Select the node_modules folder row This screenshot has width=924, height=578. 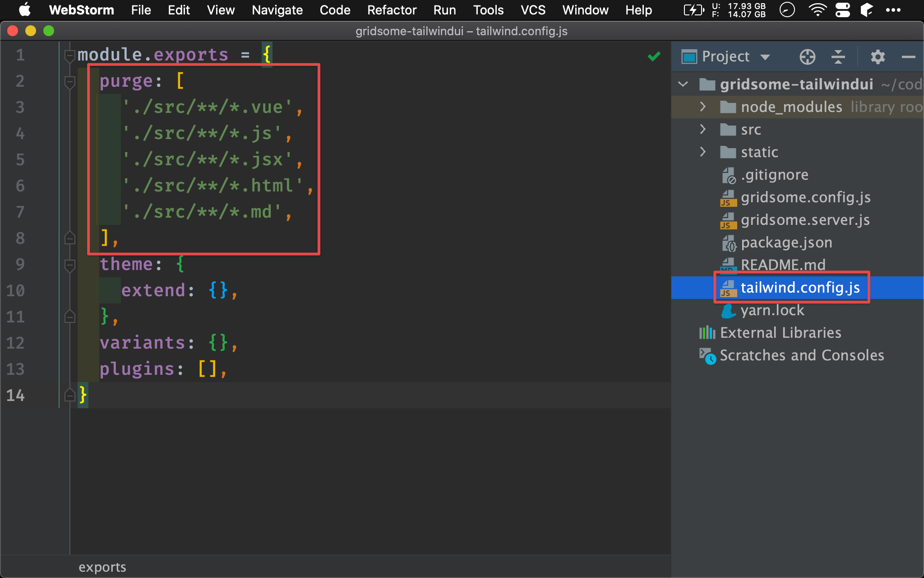(797, 107)
